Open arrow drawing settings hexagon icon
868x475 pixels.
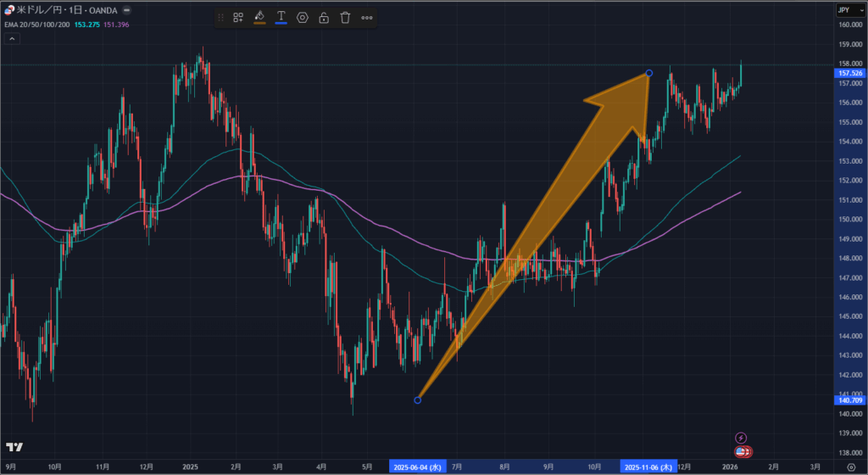coord(303,17)
